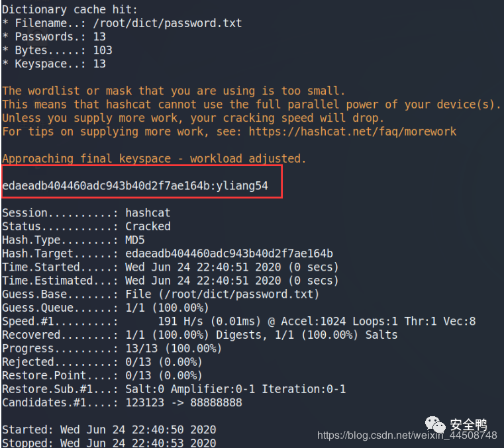Click the Status Cracked line
Image resolution: width=504 pixels, height=448 pixels.
tap(86, 226)
